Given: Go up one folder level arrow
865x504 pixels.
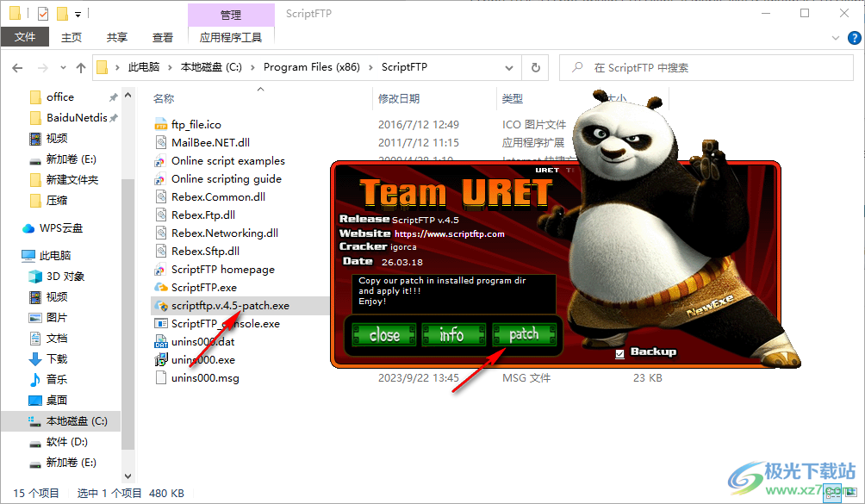Looking at the screenshot, I should [81, 68].
